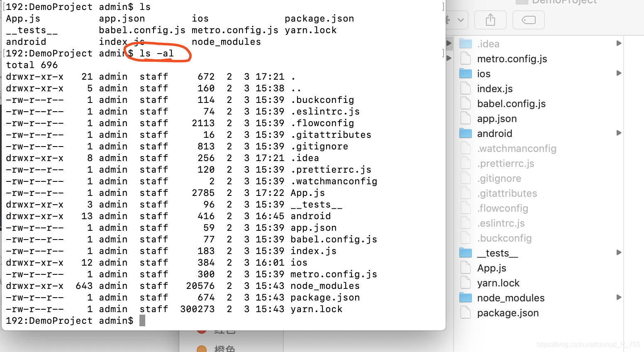644x352 pixels.
Task: Select the ios folder icon in Finder
Action: [466, 73]
